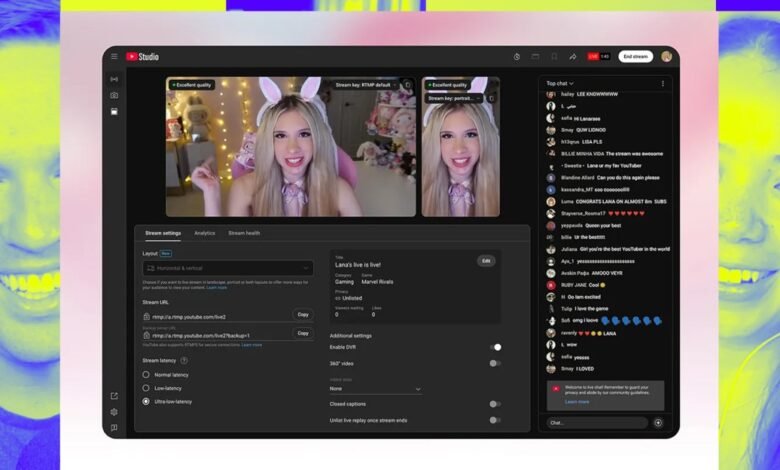
Task: Open the external link icon in left sidebar
Action: (x=114, y=396)
